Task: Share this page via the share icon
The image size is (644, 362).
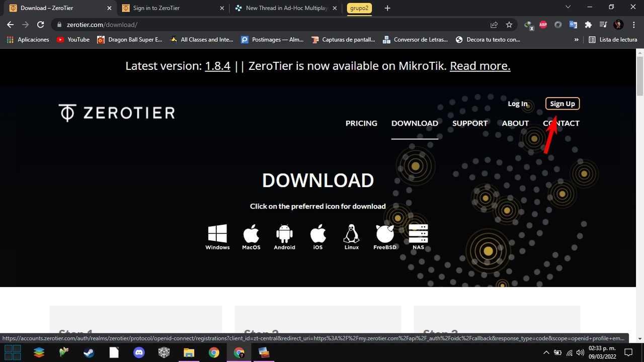Action: point(494,25)
